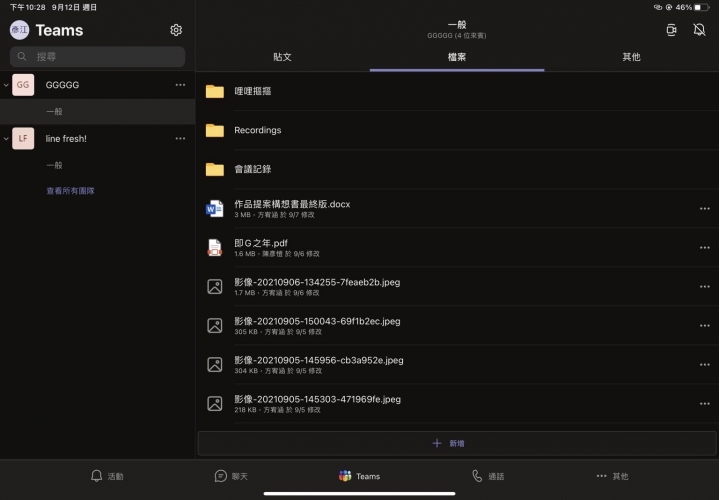This screenshot has width=720, height=500.
Task: Open image icon for 20210905-150043 jpeg
Action: pyautogui.click(x=215, y=326)
